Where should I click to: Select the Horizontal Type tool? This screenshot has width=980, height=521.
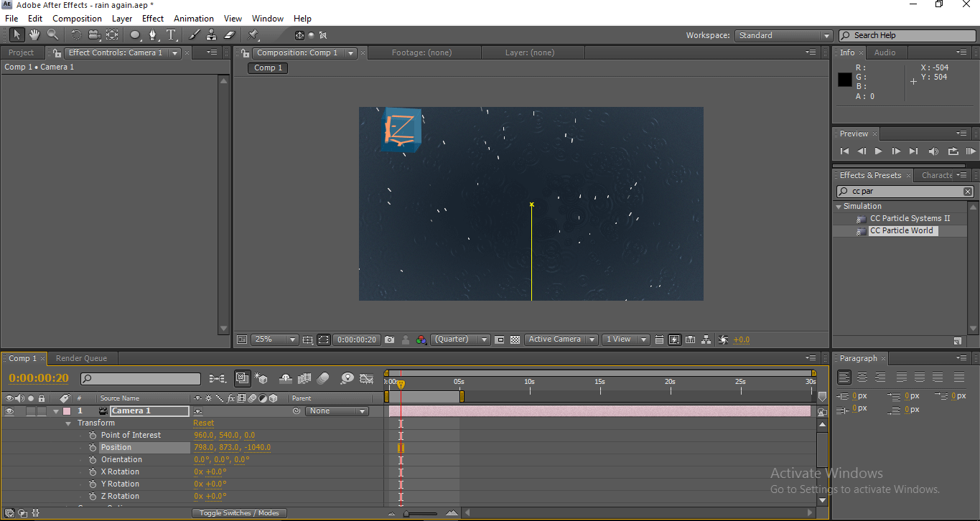pyautogui.click(x=172, y=35)
